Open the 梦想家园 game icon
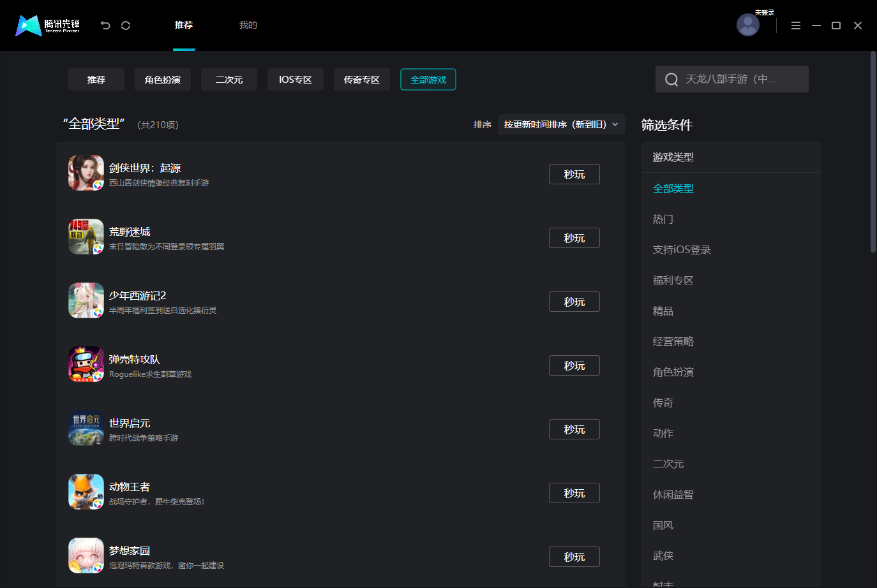877x588 pixels. pos(86,555)
